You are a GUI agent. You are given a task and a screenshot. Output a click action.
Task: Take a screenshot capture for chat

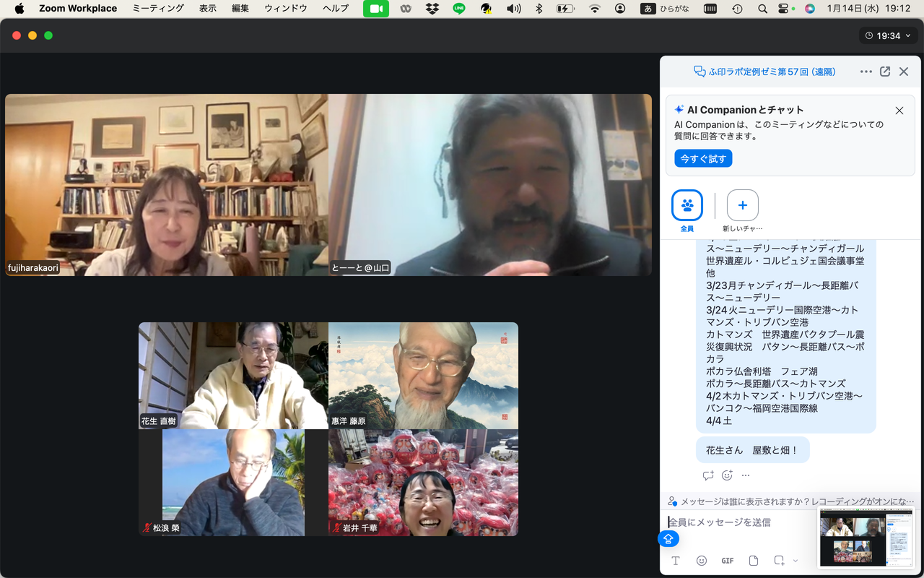pyautogui.click(x=779, y=561)
